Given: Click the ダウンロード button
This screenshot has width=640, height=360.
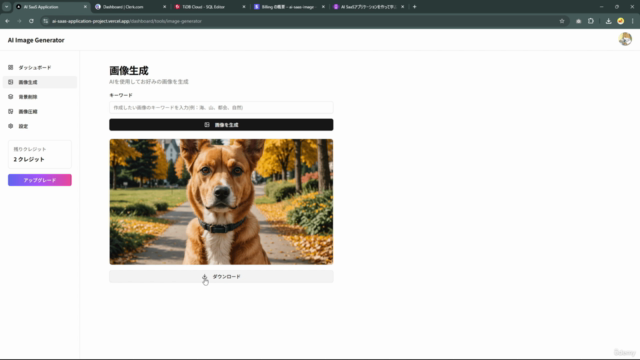Looking at the screenshot, I should coord(221,276).
